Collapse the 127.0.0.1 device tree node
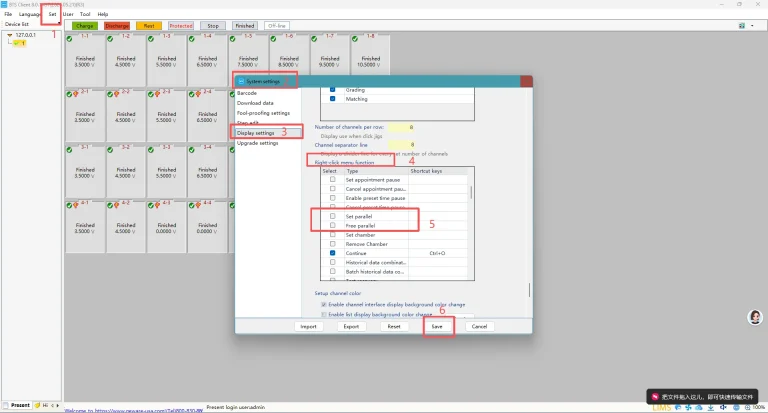768x413 pixels. click(x=9, y=35)
